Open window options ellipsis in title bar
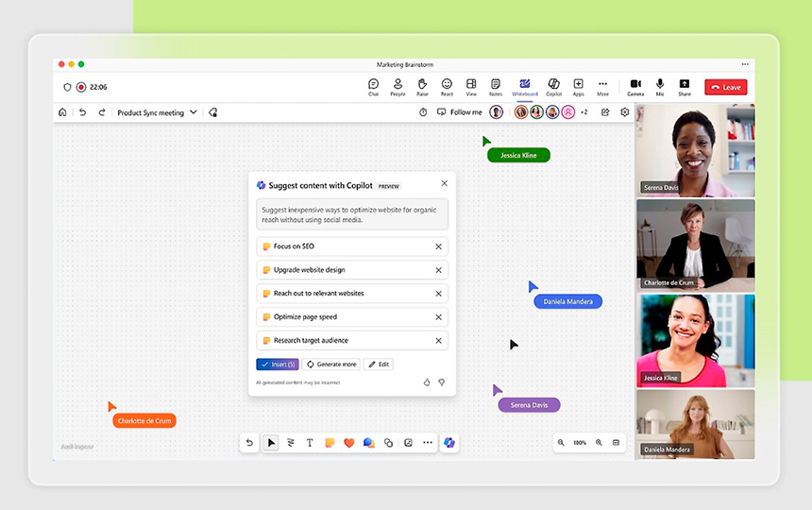 [x=745, y=64]
